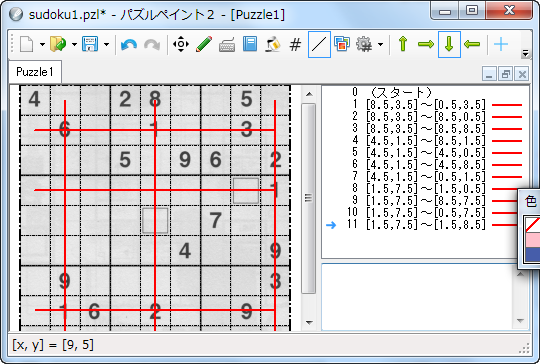Click the app icon in title bar
The width and height of the screenshot is (540, 364).
pos(16,14)
